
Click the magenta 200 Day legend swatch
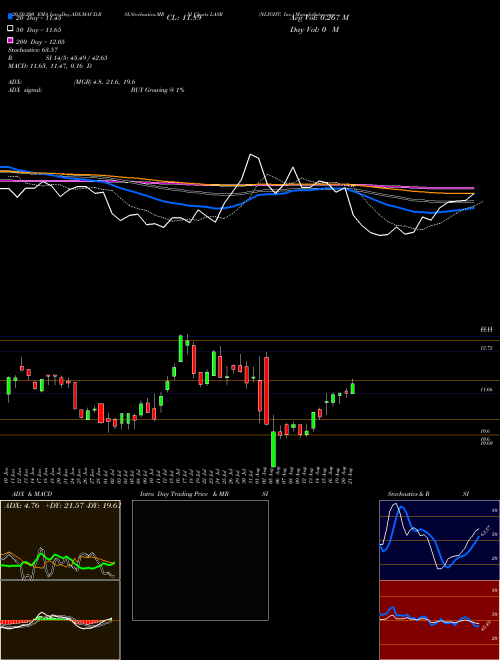pos(11,40)
